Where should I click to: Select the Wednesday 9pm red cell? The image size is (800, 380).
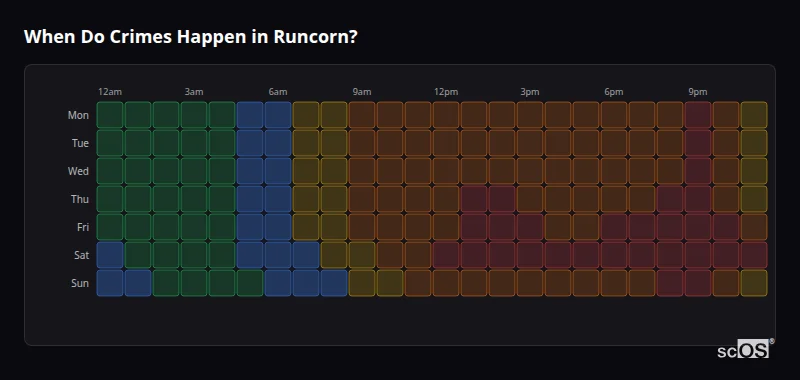click(x=698, y=171)
